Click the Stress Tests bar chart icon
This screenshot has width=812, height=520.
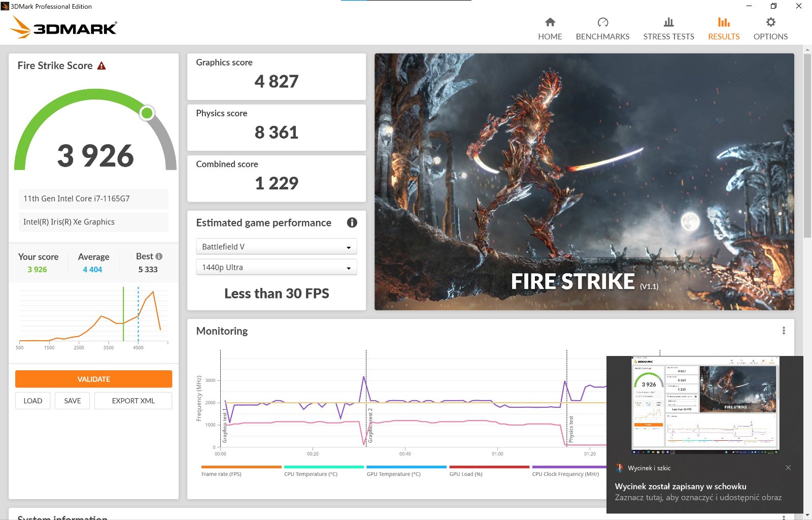point(669,22)
